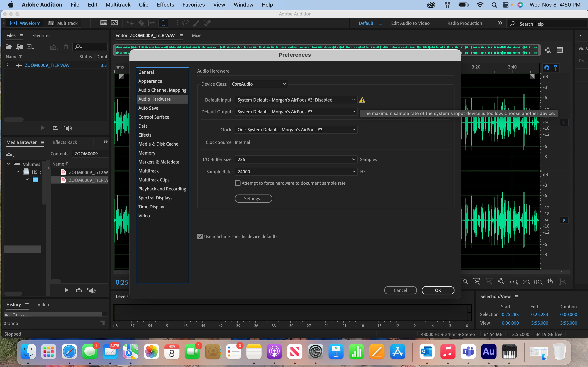Viewport: 588px width, 367px height.
Task: Enable force hardware to document sample rate
Action: point(238,183)
